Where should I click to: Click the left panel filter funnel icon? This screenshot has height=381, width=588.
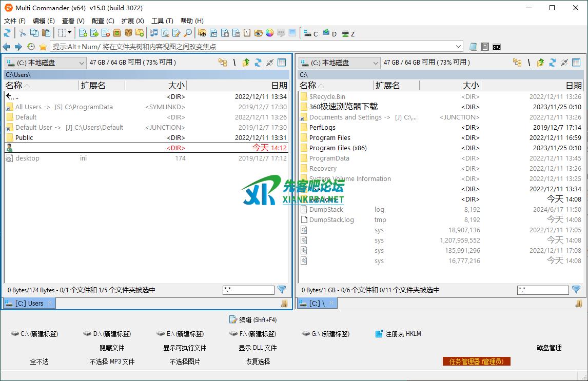click(282, 290)
